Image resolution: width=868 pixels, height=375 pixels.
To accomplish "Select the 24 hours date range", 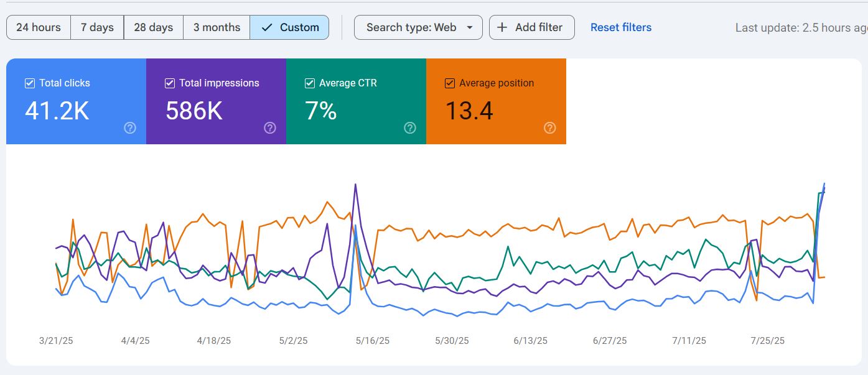I will [x=39, y=27].
